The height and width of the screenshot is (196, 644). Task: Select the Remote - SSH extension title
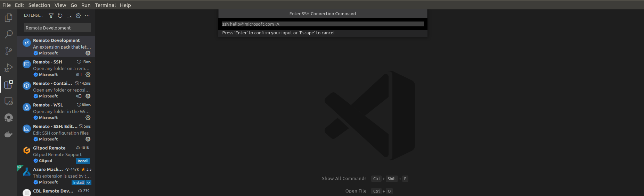coord(48,62)
